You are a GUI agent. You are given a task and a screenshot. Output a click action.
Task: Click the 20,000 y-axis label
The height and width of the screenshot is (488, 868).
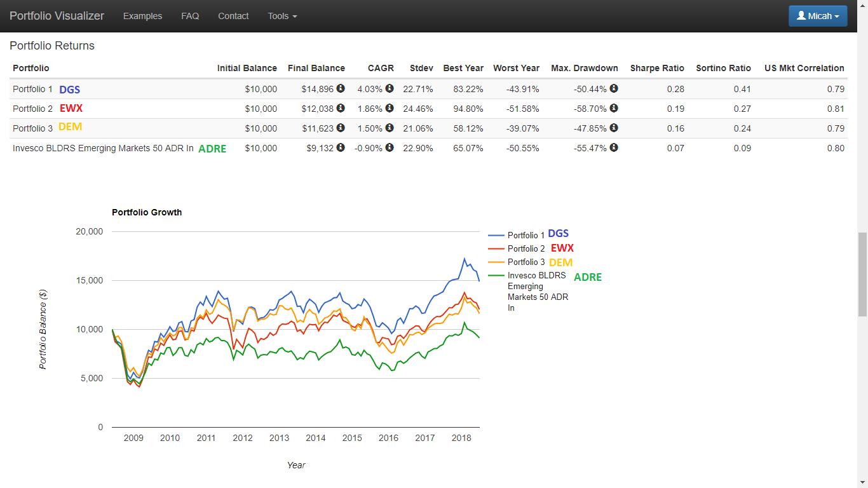tap(90, 231)
